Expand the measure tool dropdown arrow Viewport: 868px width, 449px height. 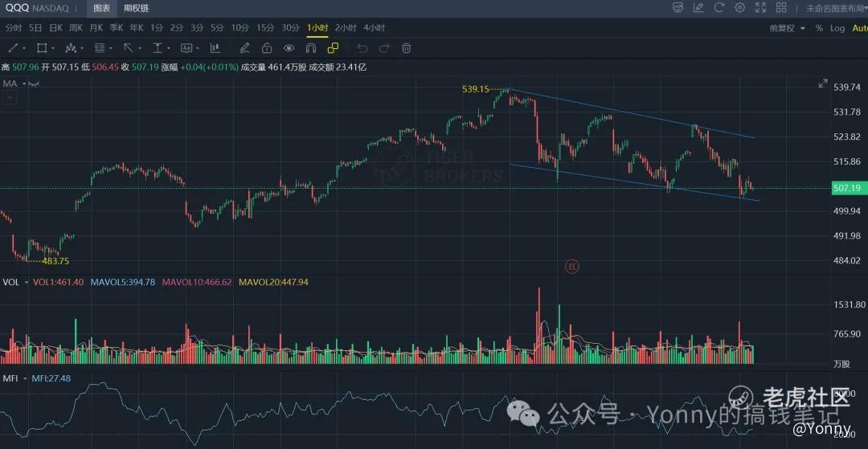pyautogui.click(x=169, y=49)
